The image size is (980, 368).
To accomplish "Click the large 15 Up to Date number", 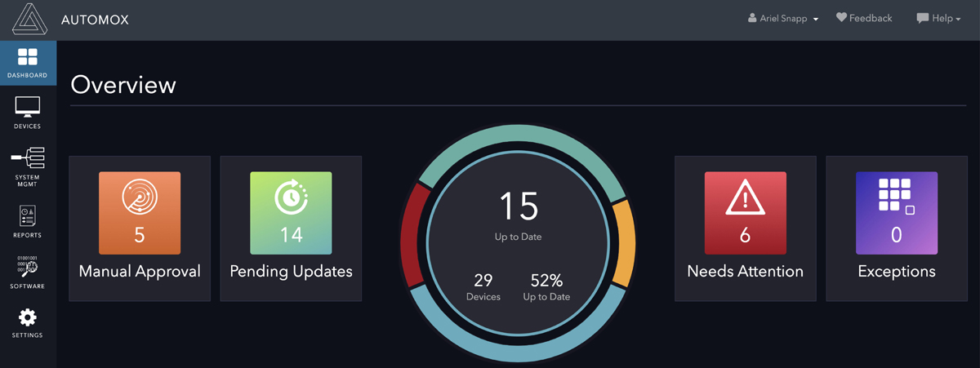I will pos(519,206).
